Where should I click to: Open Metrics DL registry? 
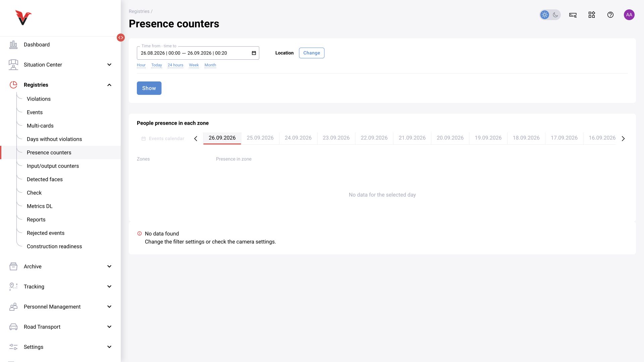point(40,206)
